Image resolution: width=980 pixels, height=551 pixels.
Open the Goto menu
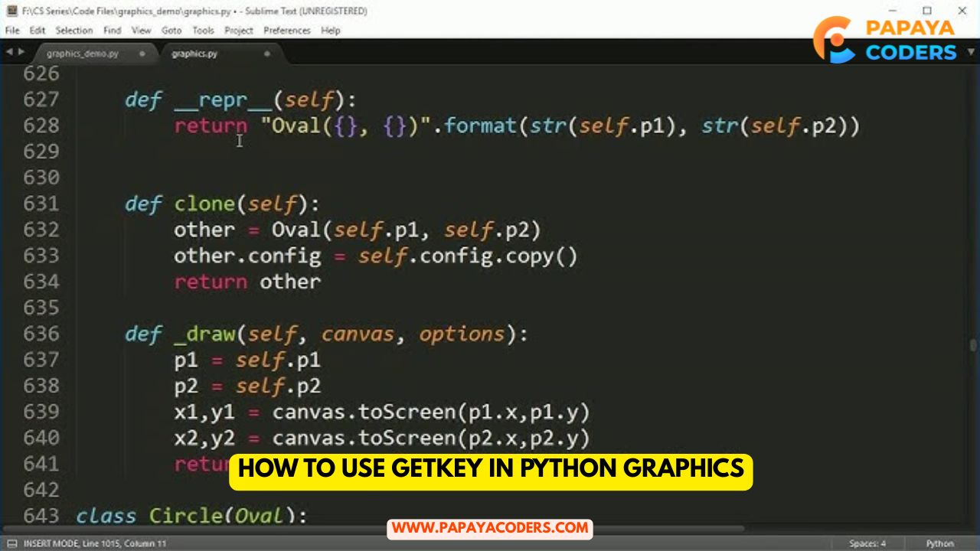pos(171,31)
